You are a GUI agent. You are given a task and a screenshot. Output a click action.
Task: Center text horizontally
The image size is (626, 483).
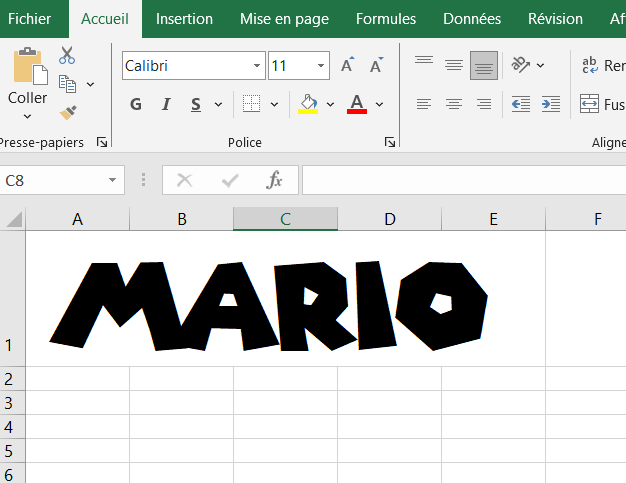(x=454, y=104)
